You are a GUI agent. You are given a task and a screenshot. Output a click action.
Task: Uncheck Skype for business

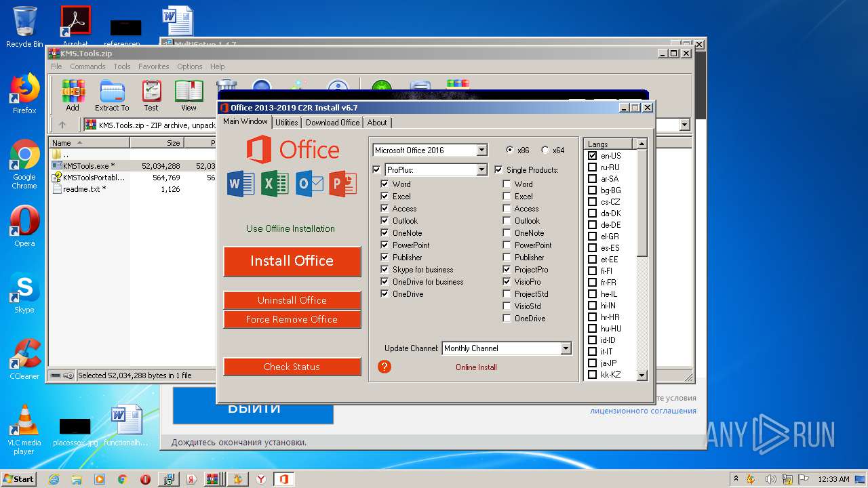tap(385, 270)
